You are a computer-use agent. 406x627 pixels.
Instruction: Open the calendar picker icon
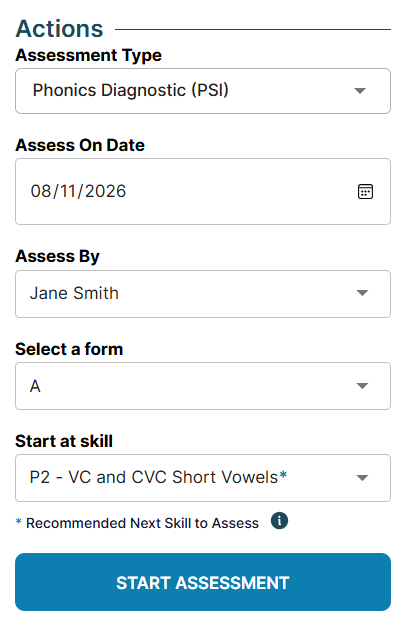coord(365,192)
